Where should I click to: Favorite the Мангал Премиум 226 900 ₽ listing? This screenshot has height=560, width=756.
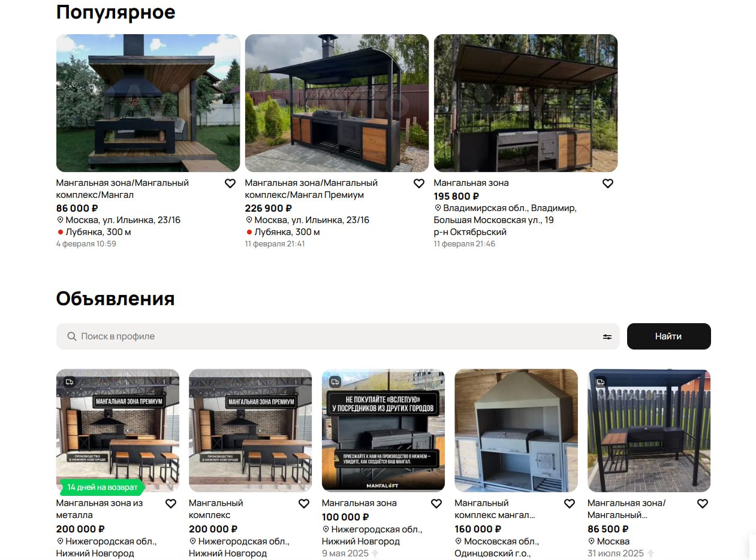[x=419, y=183]
